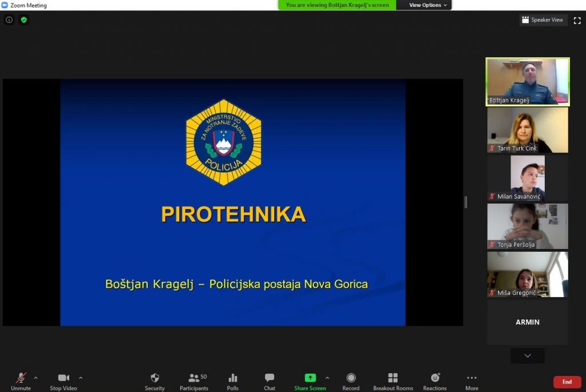
Task: Click the muted mic icon on Milan Savanović
Action: pos(492,196)
